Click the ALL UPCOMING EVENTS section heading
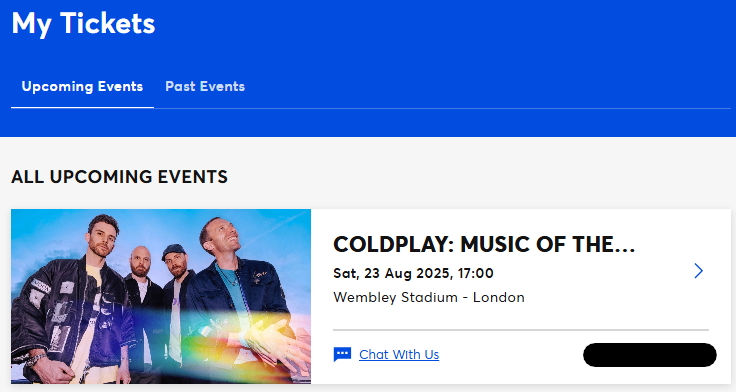736x392 pixels. tap(119, 177)
